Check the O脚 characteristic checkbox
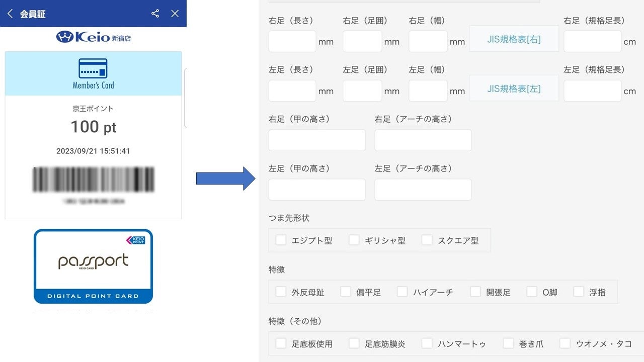 coord(532,292)
